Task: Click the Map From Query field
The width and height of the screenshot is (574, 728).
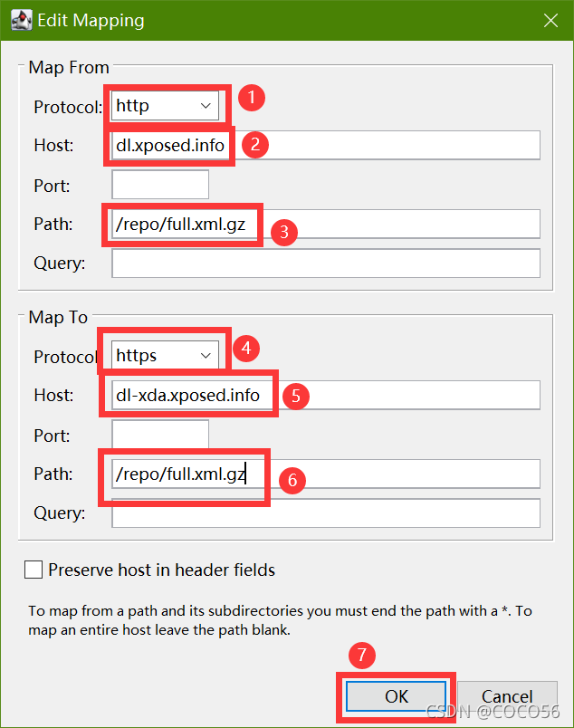Action: (x=326, y=263)
